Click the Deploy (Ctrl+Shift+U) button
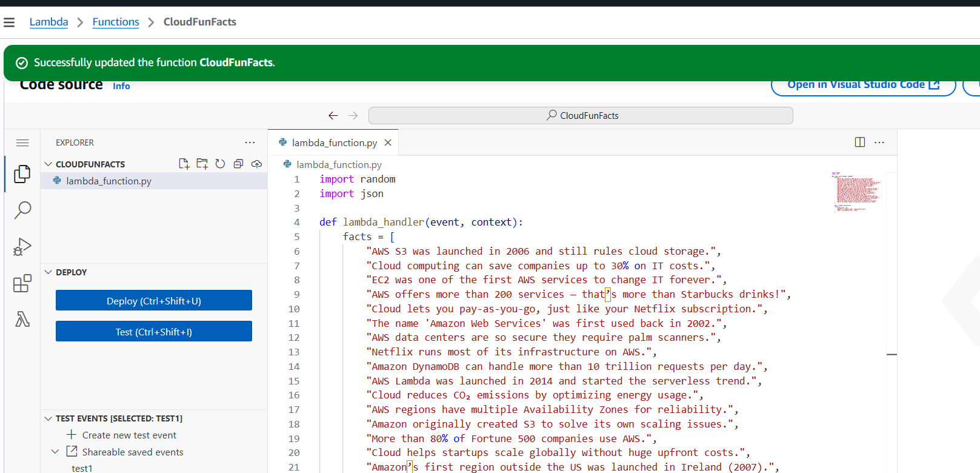The image size is (980, 473). pos(154,300)
